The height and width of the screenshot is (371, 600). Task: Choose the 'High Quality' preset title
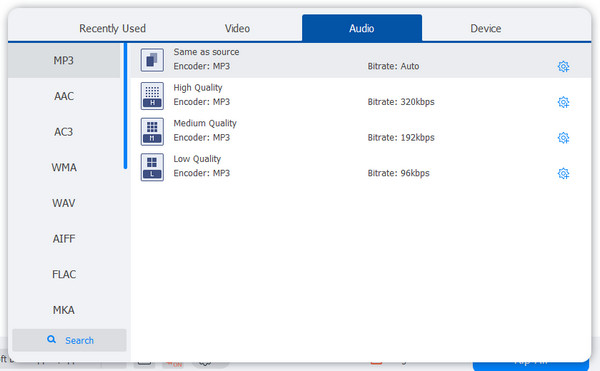tap(198, 88)
